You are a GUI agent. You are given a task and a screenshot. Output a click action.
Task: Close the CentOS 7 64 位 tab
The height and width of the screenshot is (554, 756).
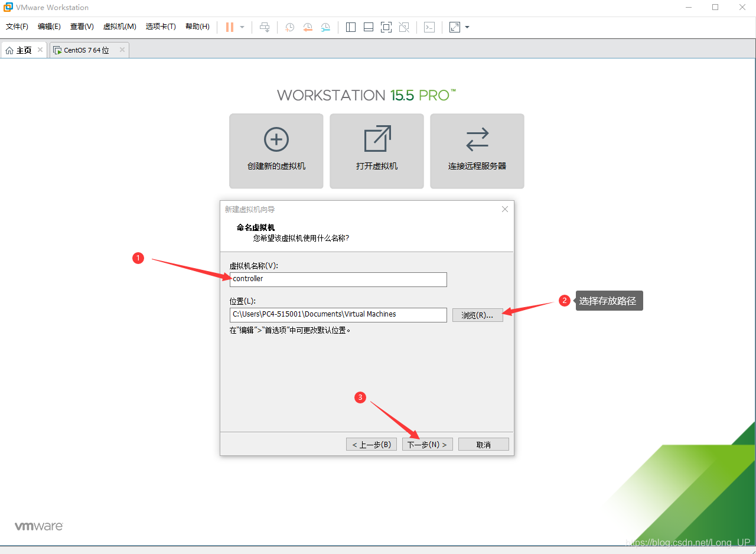click(122, 50)
